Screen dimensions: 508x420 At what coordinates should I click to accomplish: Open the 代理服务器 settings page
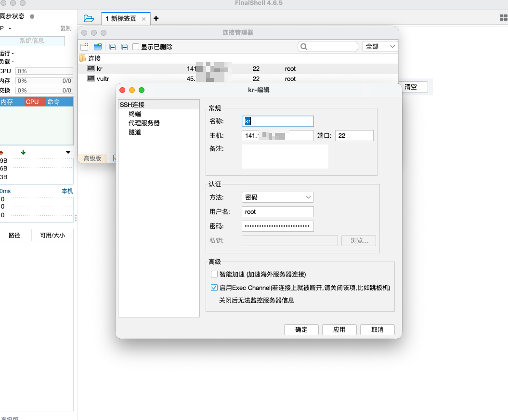point(144,123)
